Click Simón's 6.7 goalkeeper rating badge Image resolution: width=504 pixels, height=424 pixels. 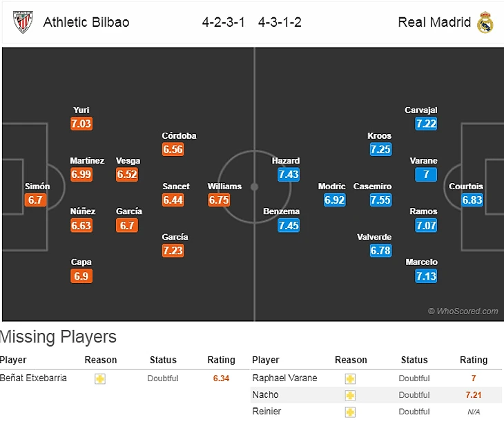tap(37, 200)
